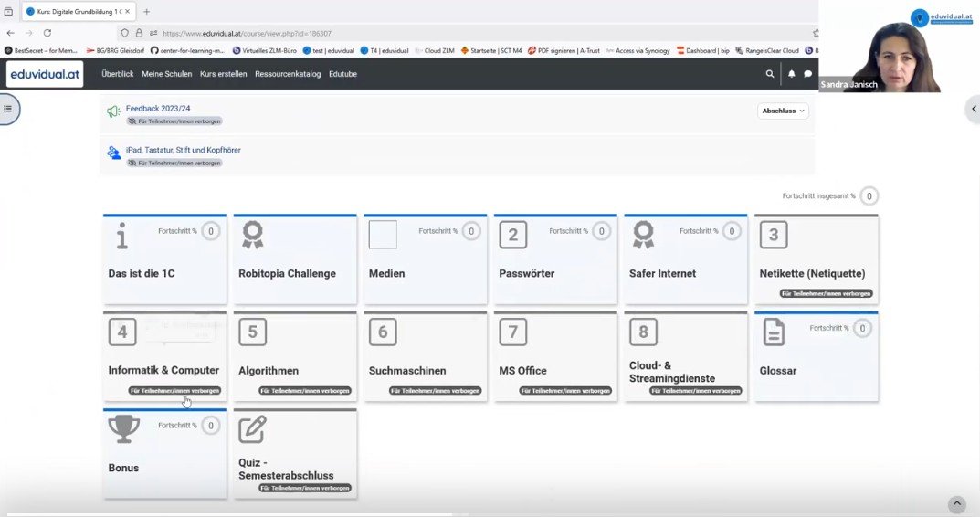Click the Robitopia Challenge badge icon
Screen dimensions: 980x517
252,235
